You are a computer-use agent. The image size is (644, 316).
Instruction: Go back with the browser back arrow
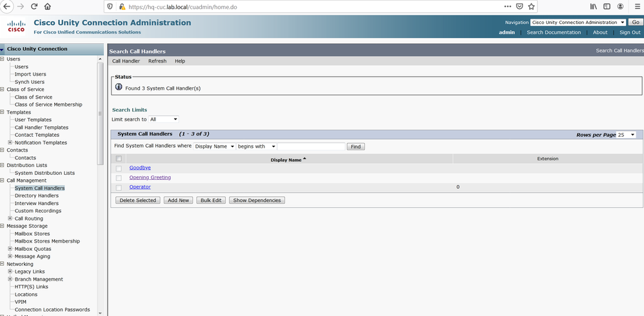7,6
